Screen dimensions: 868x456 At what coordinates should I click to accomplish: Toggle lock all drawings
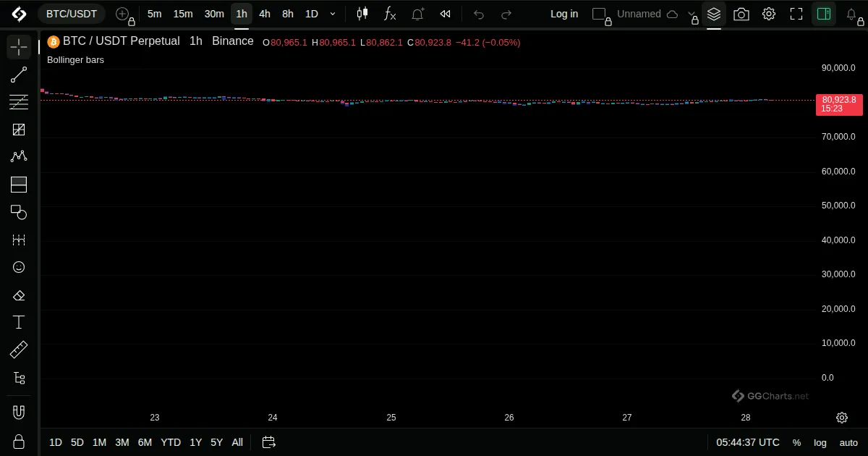tap(19, 441)
